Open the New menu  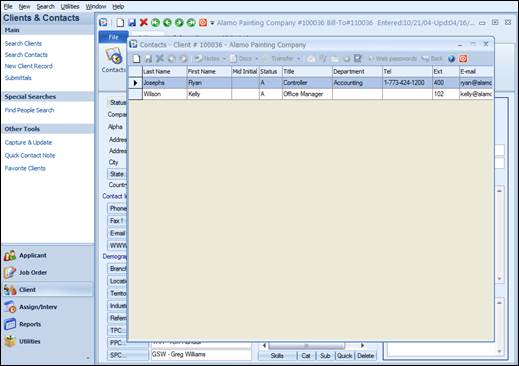coord(24,6)
